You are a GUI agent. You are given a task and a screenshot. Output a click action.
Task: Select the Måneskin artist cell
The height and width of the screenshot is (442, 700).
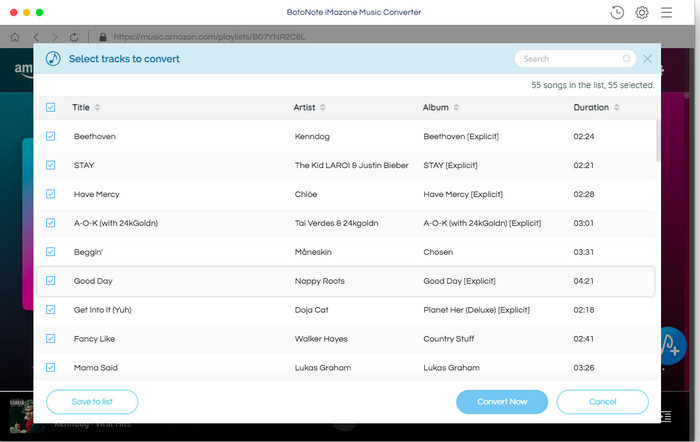(x=313, y=252)
